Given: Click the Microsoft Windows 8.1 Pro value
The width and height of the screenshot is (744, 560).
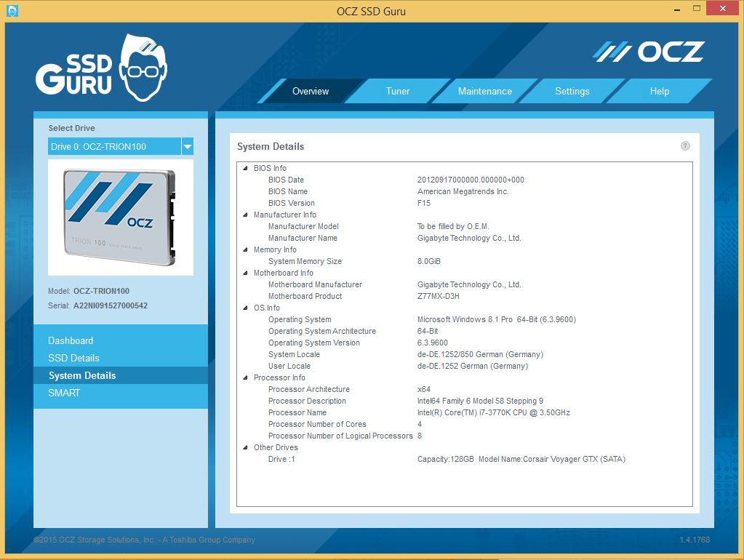Looking at the screenshot, I should 497,319.
